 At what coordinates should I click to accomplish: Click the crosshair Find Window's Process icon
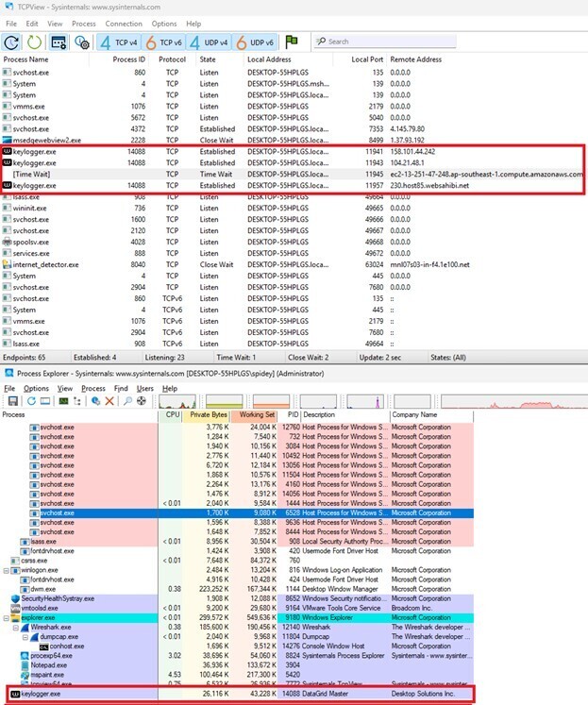142,401
